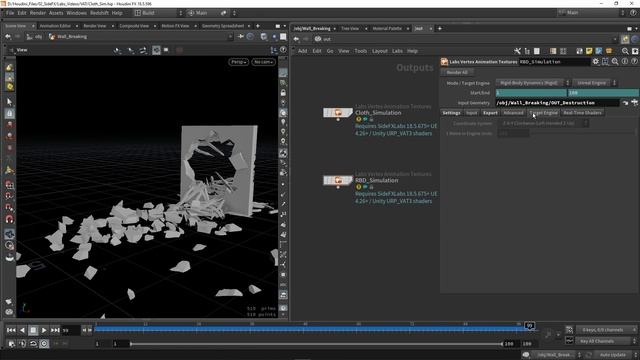
Task: Switch to the Settings parameter tab
Action: (451, 113)
